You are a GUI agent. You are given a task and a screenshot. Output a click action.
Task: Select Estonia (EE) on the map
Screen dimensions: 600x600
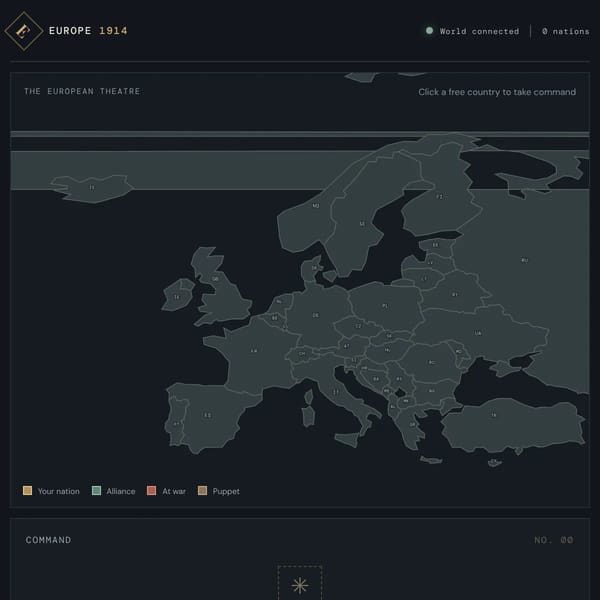coord(435,245)
